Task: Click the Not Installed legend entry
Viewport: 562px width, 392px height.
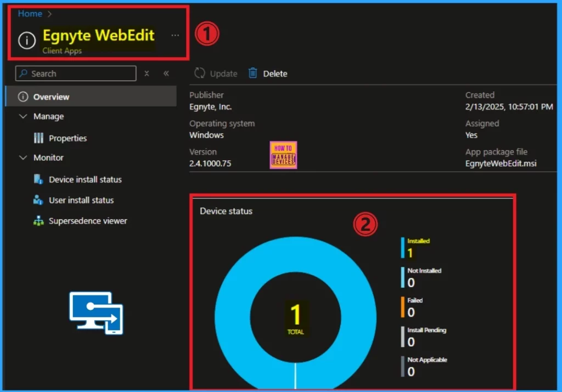Action: tap(421, 277)
